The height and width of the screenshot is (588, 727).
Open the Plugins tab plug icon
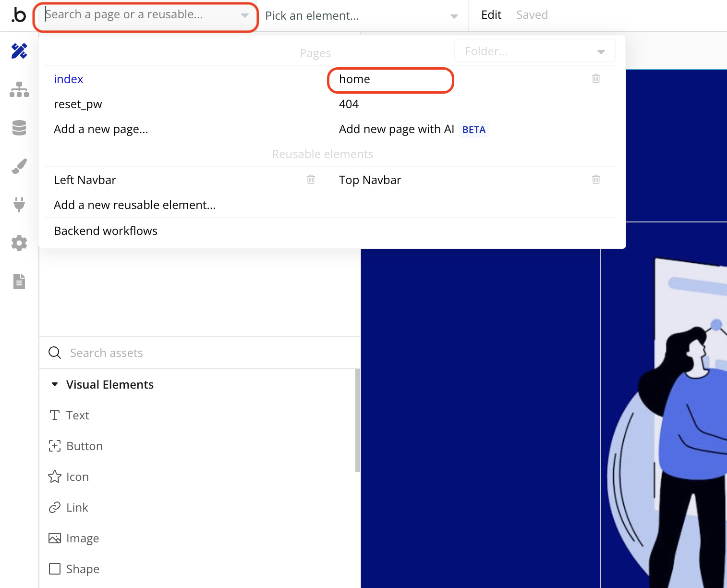19,205
